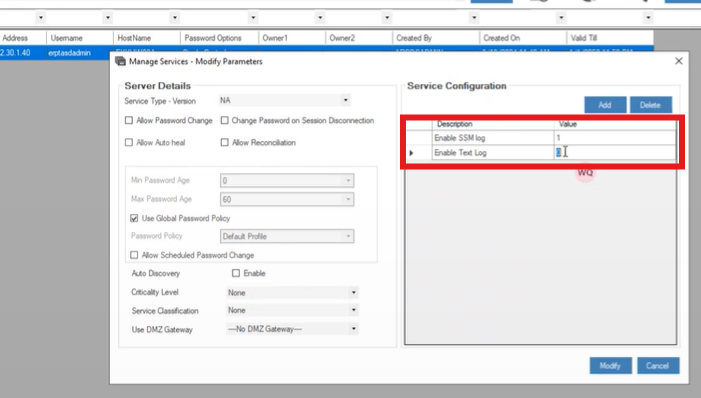Click the Password Options column header

tap(219, 38)
